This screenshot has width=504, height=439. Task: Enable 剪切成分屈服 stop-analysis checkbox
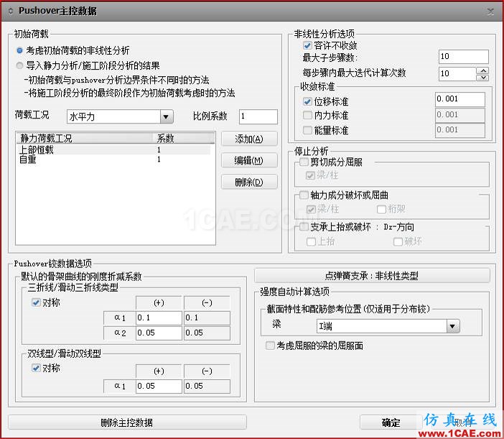pyautogui.click(x=304, y=162)
